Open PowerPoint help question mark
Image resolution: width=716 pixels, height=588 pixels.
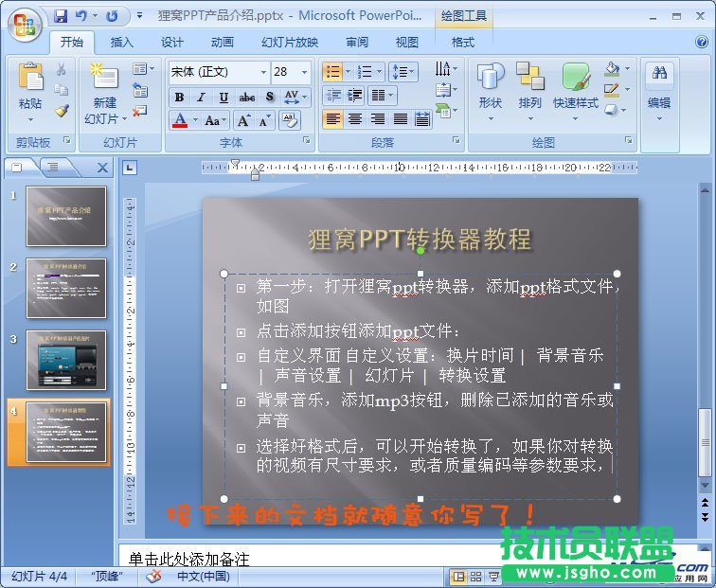[x=702, y=42]
